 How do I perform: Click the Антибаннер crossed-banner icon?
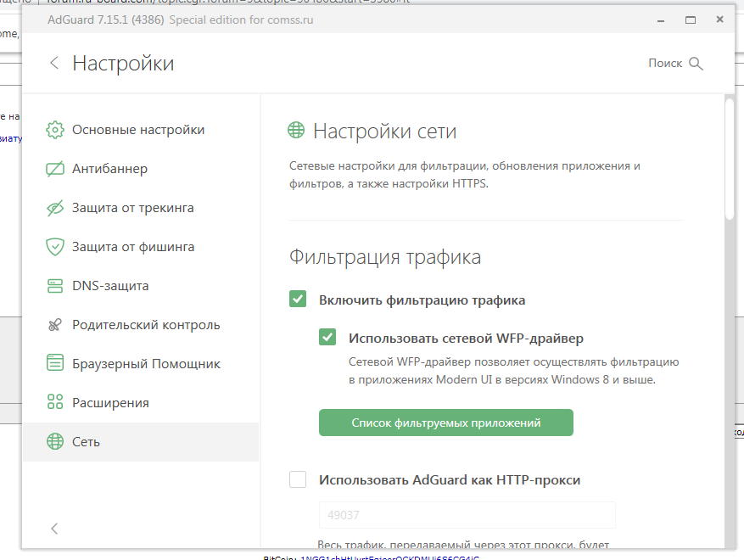pos(55,169)
